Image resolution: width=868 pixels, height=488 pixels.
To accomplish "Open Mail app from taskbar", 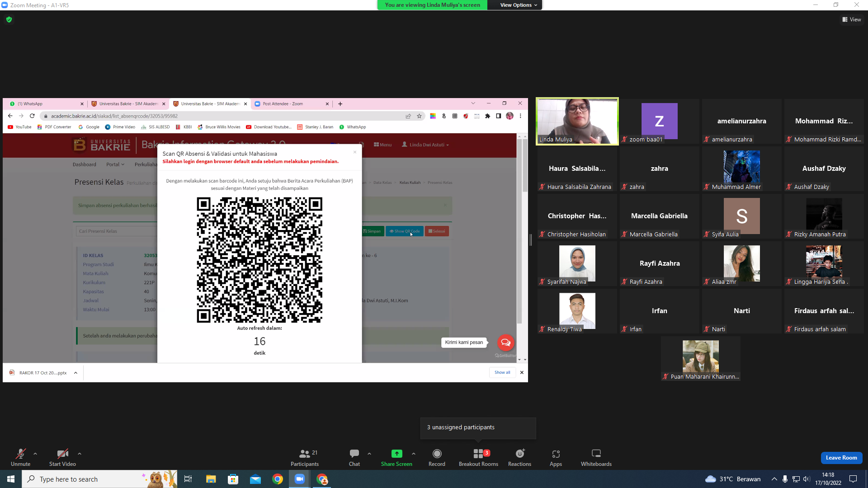I will [x=255, y=479].
